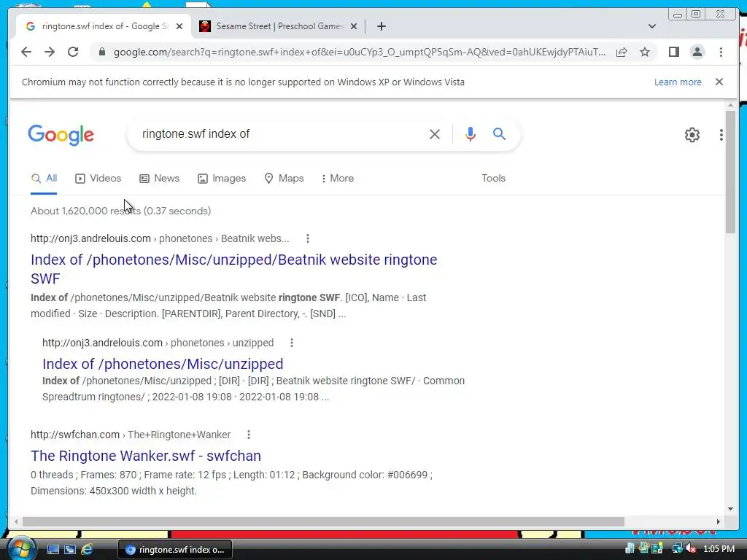The height and width of the screenshot is (560, 747).
Task: Click the Google logo
Action: coord(61,135)
